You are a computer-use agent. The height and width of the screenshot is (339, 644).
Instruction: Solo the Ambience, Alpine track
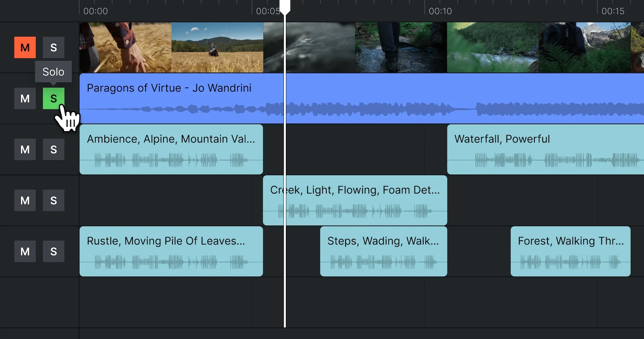point(53,149)
